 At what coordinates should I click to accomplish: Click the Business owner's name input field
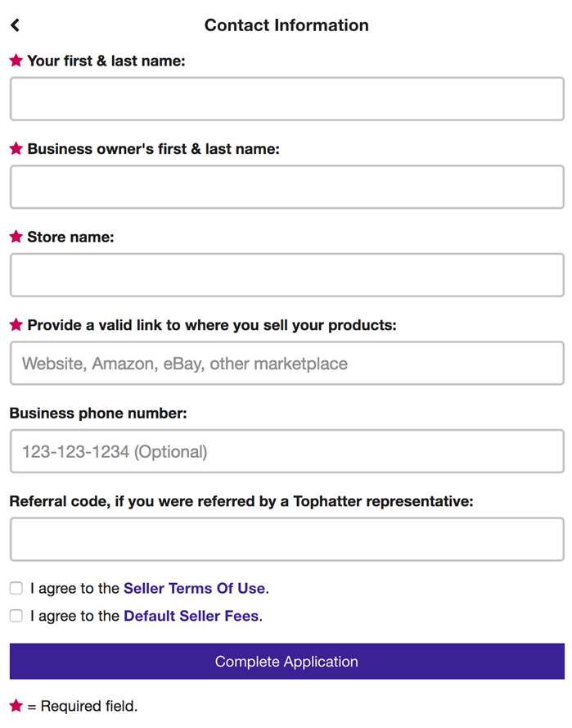pos(286,187)
